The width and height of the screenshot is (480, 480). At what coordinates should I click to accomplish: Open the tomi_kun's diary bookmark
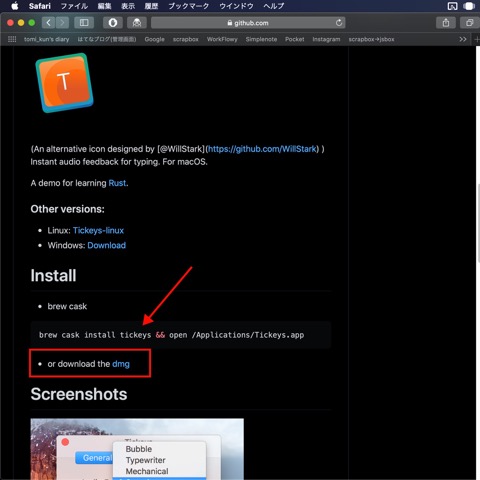pos(46,39)
